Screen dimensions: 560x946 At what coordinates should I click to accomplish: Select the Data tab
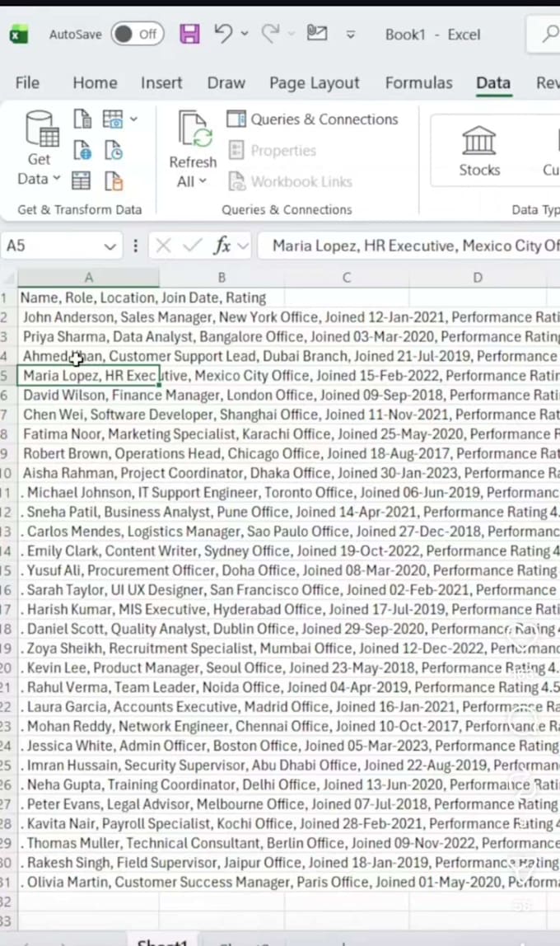point(493,82)
